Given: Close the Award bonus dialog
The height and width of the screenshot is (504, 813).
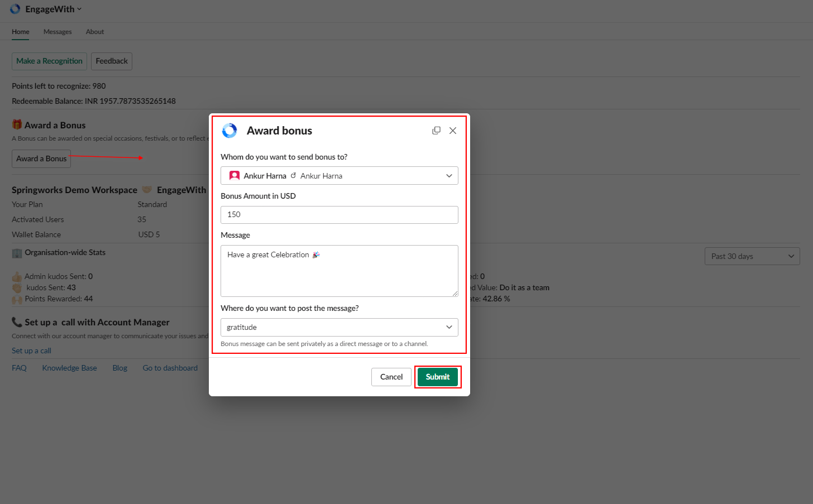Looking at the screenshot, I should tap(453, 131).
